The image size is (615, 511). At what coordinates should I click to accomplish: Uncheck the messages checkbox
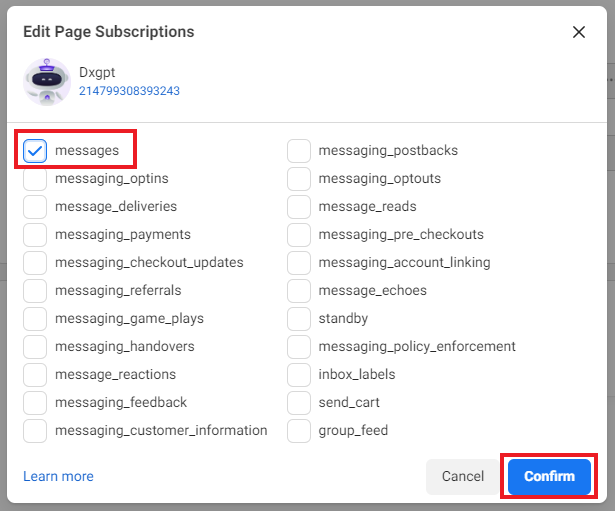point(35,151)
